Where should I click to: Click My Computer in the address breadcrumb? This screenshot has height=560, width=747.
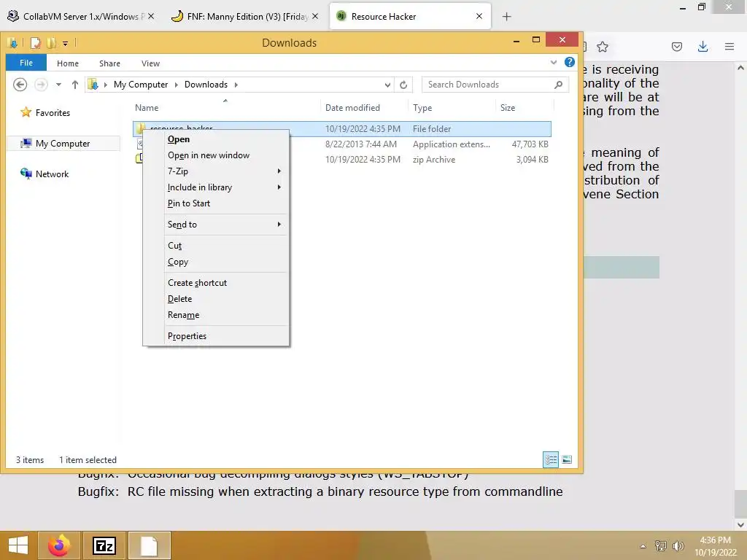pyautogui.click(x=141, y=85)
